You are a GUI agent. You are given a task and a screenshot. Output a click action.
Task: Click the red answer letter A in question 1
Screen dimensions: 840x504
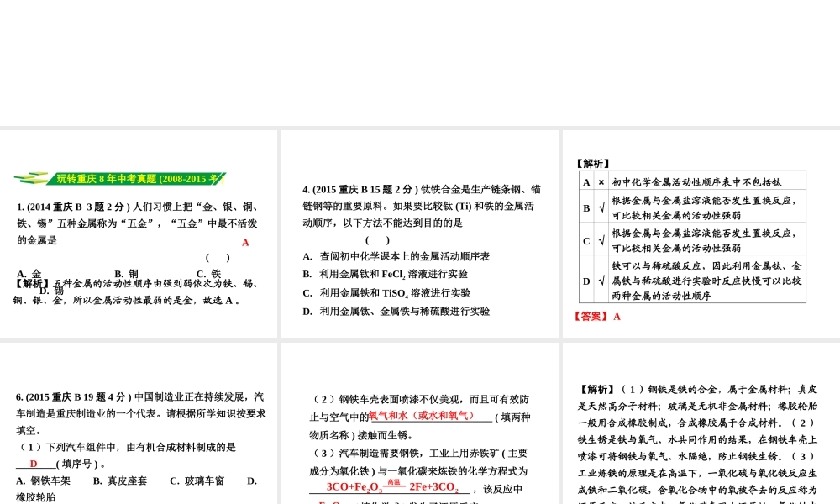tap(245, 243)
